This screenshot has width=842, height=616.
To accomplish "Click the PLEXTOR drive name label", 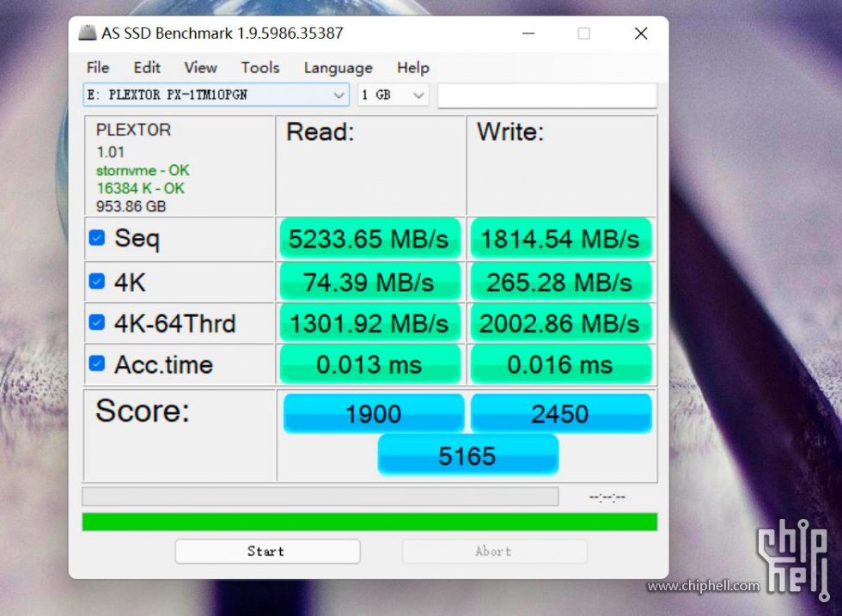I will (133, 130).
